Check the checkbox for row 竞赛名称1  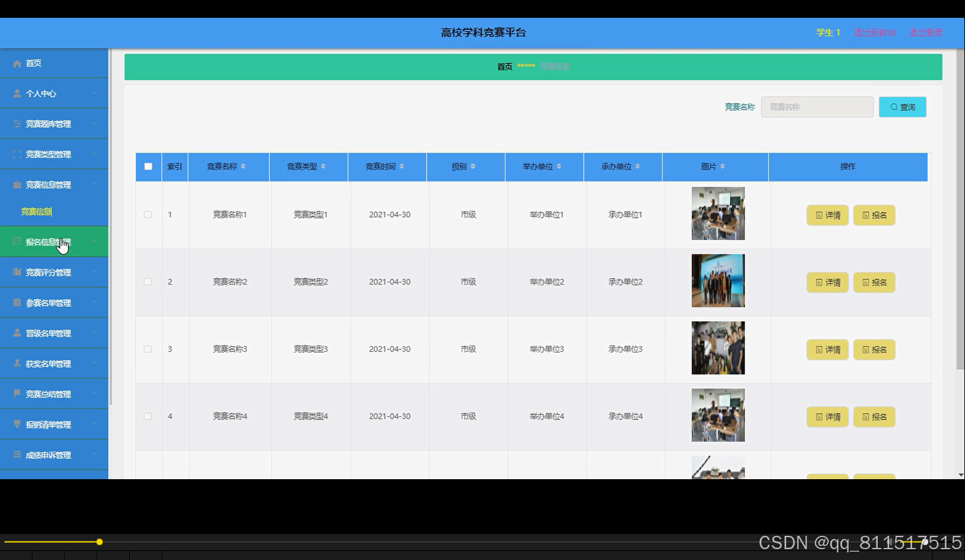pos(148,215)
